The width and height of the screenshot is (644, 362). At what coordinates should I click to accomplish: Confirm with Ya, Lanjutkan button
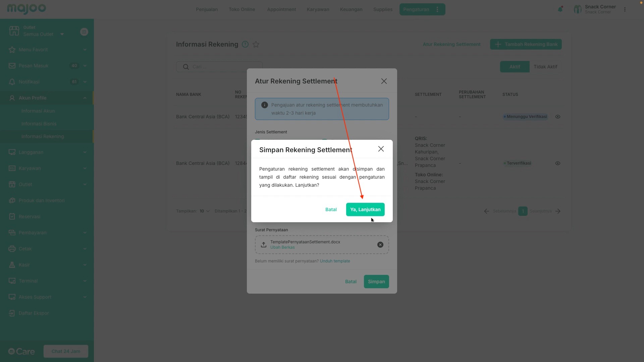click(x=365, y=209)
